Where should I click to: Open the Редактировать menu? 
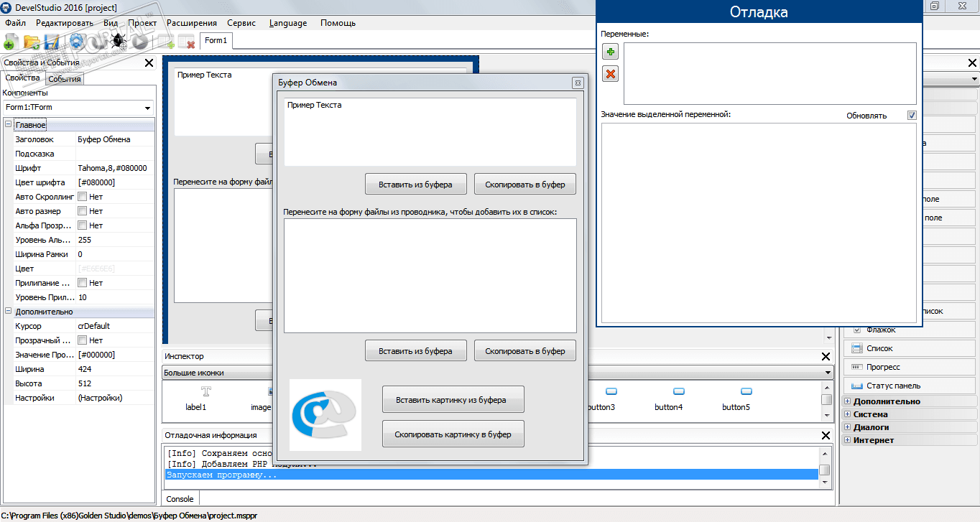pyautogui.click(x=65, y=23)
